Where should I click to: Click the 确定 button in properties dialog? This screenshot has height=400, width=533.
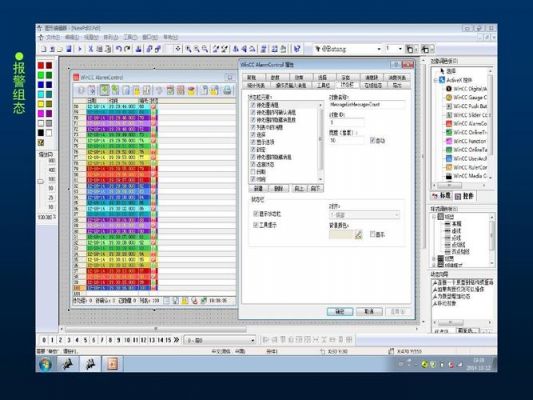click(340, 311)
